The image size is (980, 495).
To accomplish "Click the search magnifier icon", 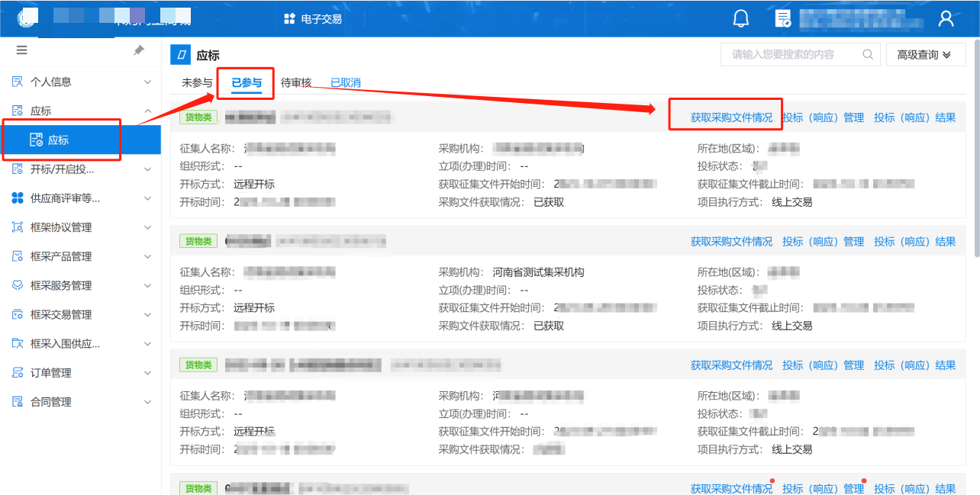I will pos(868,55).
